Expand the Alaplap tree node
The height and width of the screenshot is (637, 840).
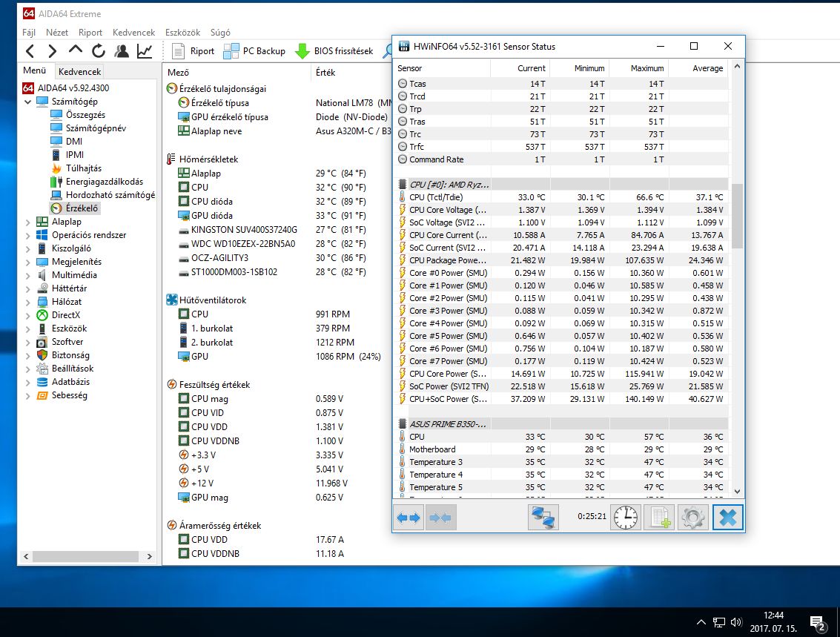pyautogui.click(x=27, y=222)
